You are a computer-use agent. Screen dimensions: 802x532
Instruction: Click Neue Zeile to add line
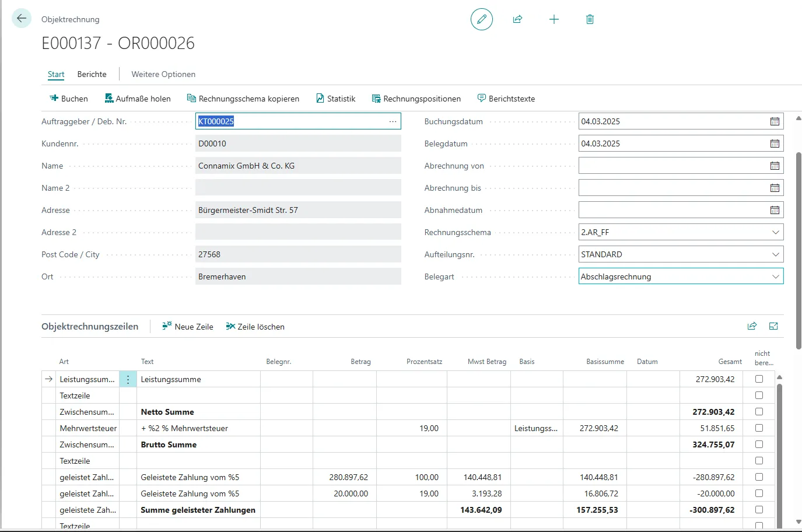(x=188, y=327)
